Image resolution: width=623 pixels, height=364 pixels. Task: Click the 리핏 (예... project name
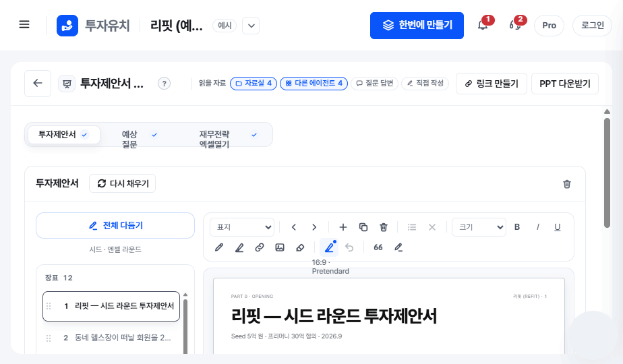point(177,26)
